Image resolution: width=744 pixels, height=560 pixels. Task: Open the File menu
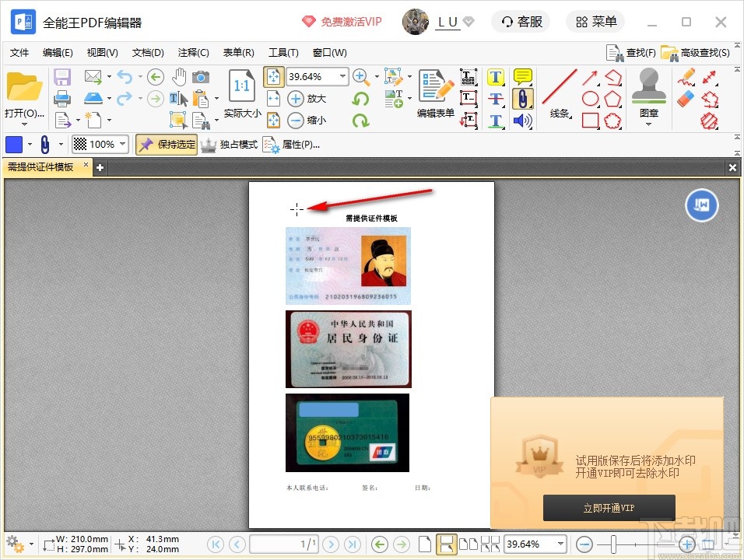click(19, 53)
